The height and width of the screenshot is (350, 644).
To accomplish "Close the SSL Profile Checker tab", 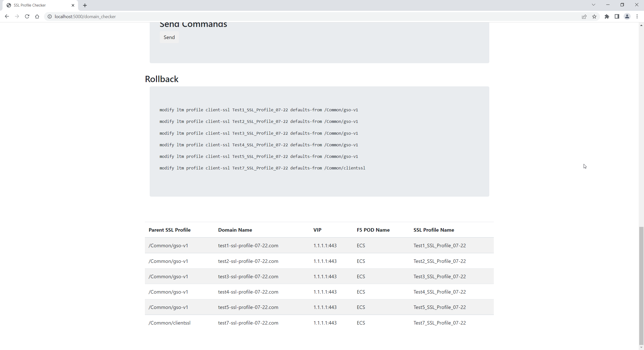I will tap(73, 5).
